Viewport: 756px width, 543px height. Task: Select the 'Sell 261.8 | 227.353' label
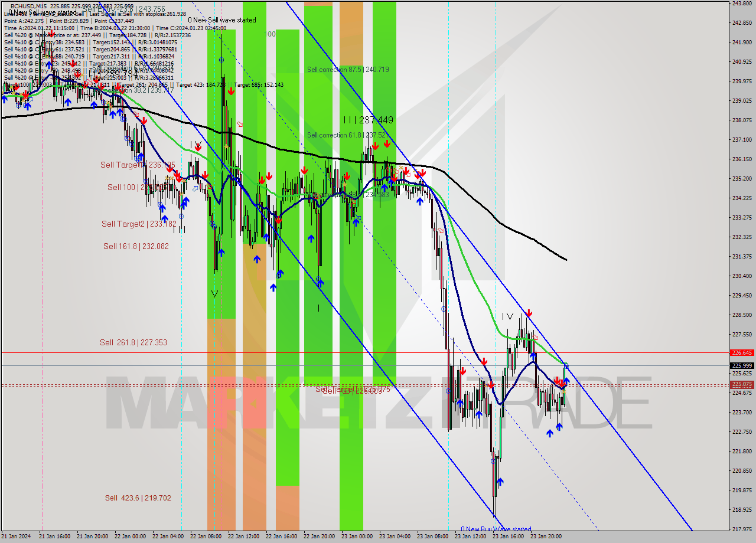pyautogui.click(x=133, y=342)
